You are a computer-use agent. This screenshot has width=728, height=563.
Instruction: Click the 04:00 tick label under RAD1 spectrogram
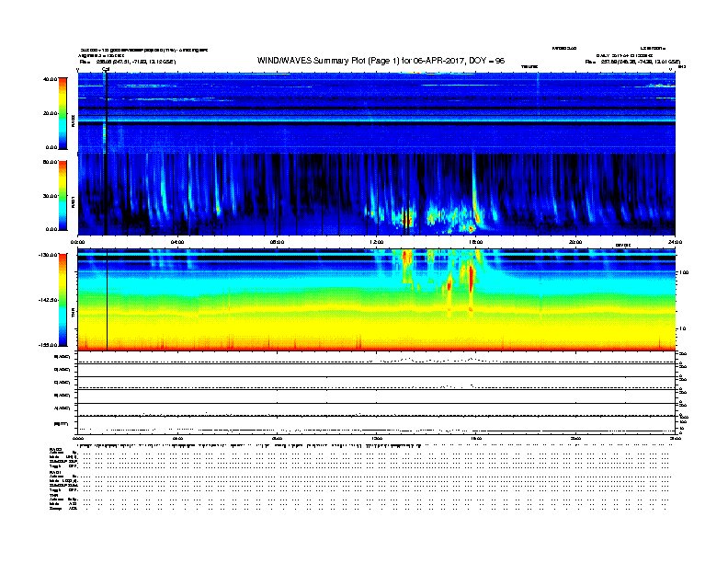[x=177, y=242]
